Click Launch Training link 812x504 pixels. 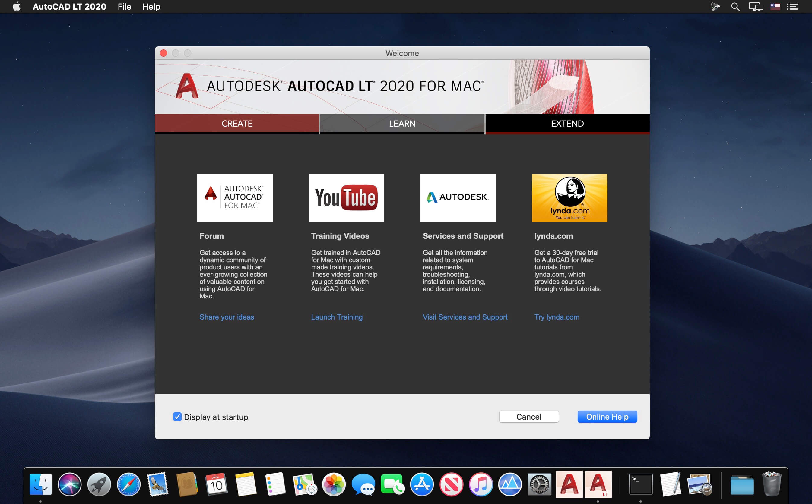(337, 317)
